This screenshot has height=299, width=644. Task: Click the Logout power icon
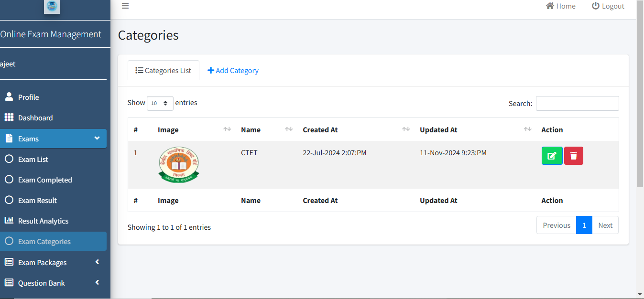[x=596, y=6]
